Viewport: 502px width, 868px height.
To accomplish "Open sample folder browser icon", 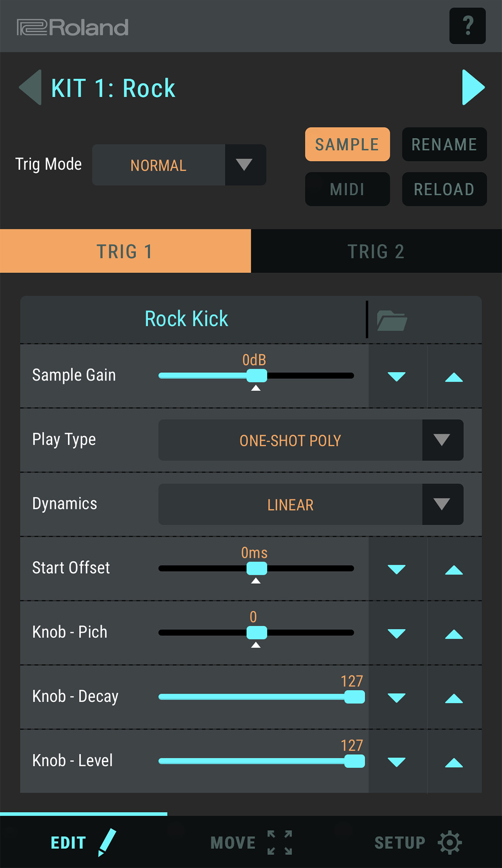I will (x=392, y=321).
